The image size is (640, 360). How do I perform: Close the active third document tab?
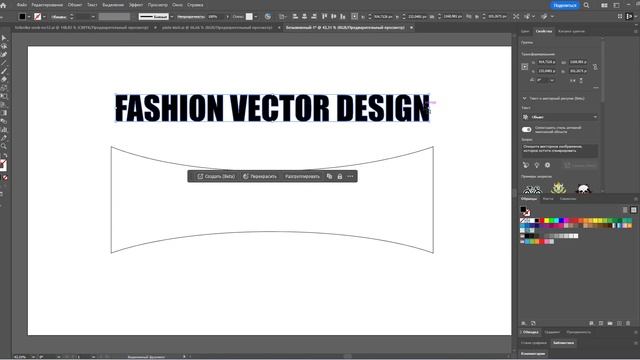click(x=411, y=28)
